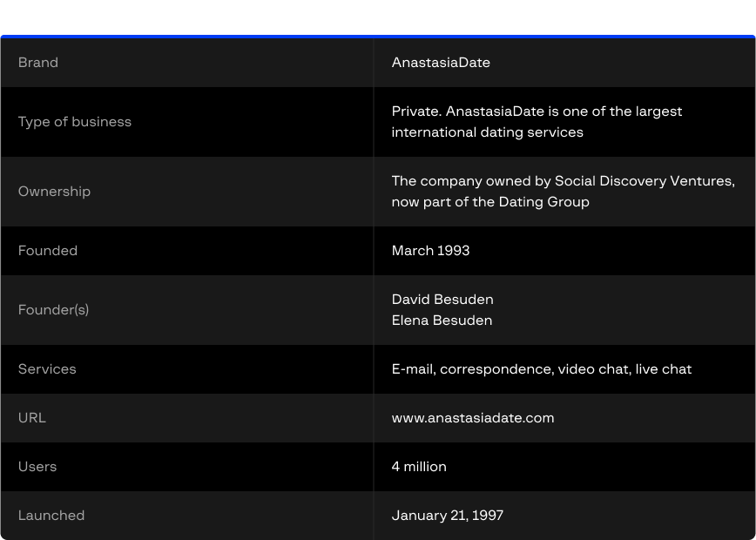Select the Social Discovery Ventures ownership text
756x540 pixels.
point(563,181)
